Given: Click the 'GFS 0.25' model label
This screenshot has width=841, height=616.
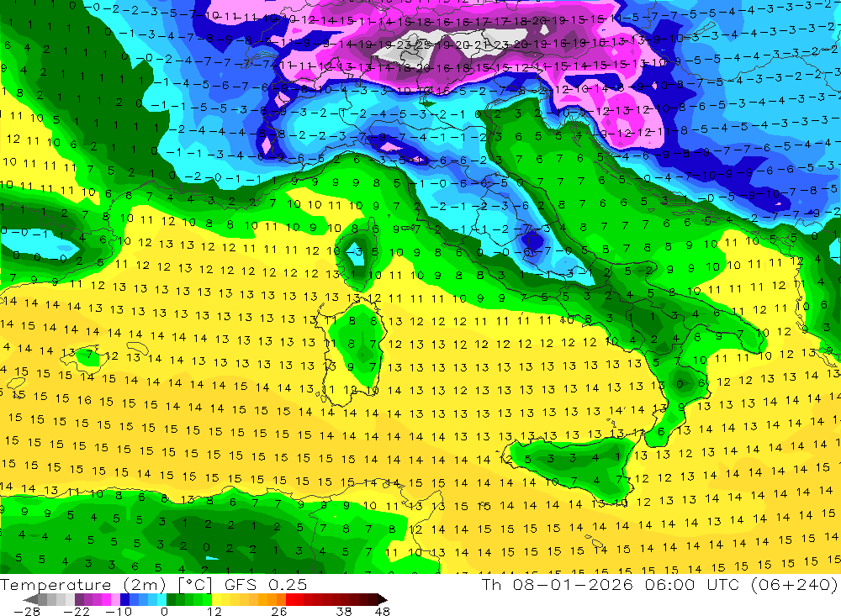Looking at the screenshot, I should 266,584.
